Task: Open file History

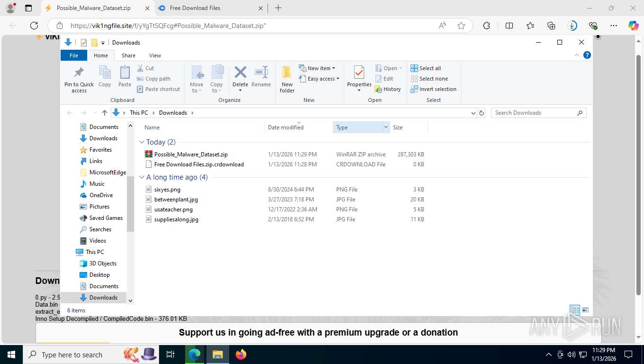Action: coord(388,89)
